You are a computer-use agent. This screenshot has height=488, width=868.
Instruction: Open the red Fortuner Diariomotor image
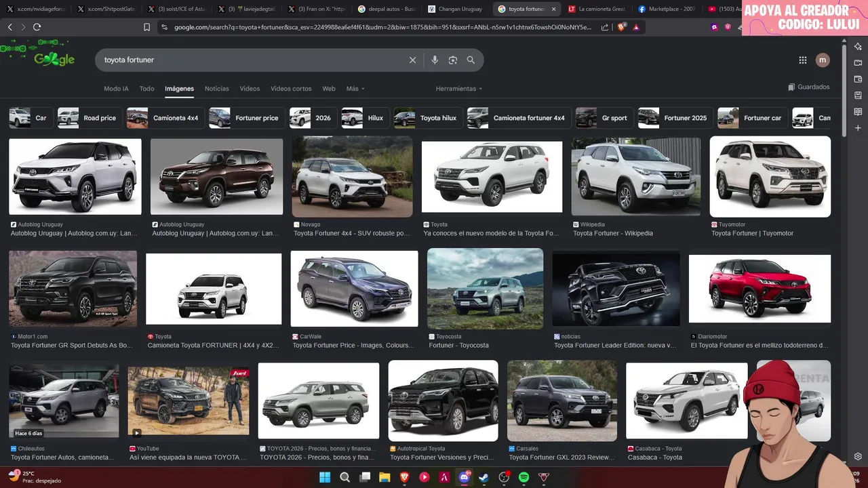pos(759,289)
